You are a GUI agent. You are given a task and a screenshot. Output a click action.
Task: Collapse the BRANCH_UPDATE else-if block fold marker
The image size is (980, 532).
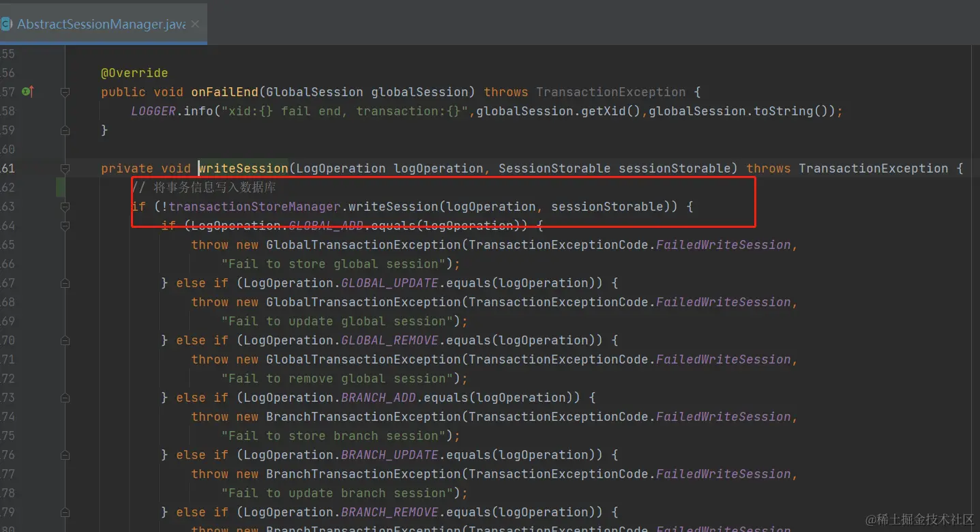tap(65, 455)
